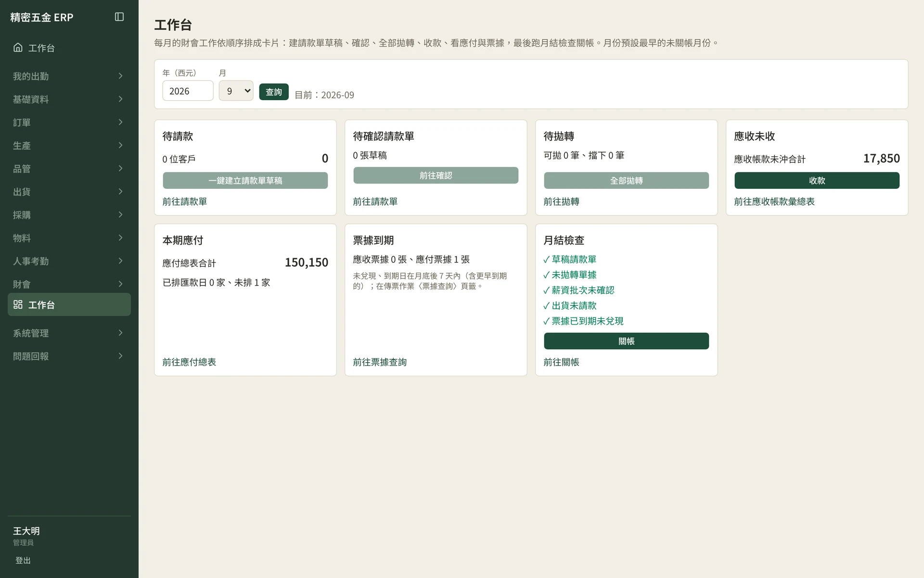Expand the 問題回報 menu chevron

tap(120, 356)
